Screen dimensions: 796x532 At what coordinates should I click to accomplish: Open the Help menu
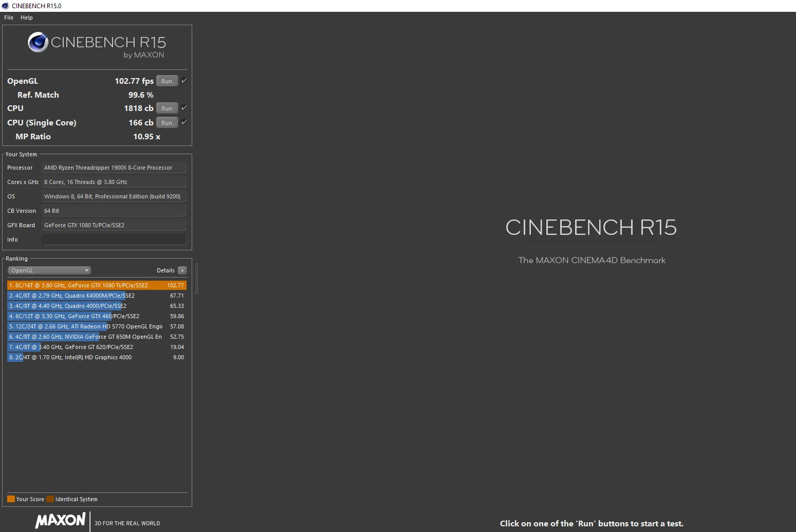pos(27,17)
